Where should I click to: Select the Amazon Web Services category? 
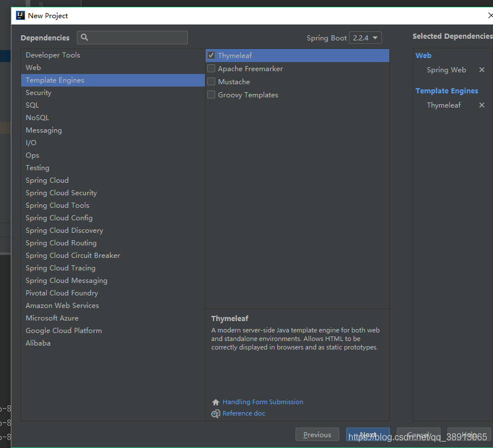[113, 306]
